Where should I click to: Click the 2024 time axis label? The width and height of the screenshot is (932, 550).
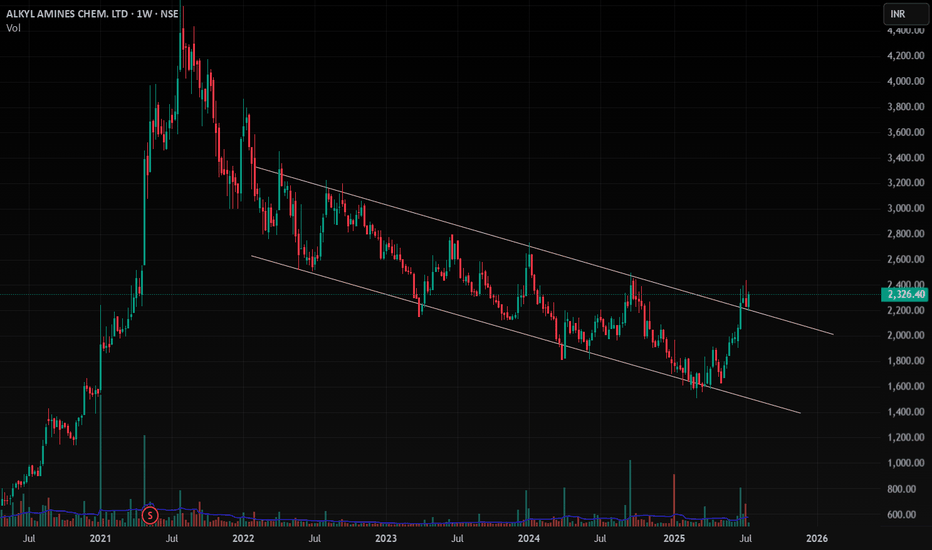528,539
